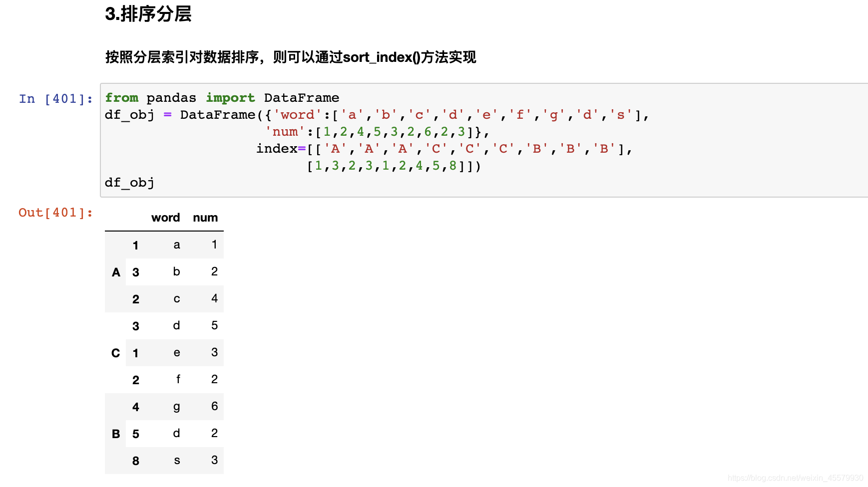Click word cell 'b' in table

click(x=177, y=271)
